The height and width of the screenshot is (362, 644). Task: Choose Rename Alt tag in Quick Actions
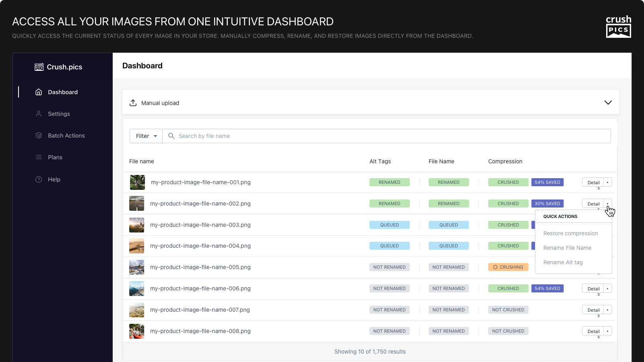tap(563, 262)
